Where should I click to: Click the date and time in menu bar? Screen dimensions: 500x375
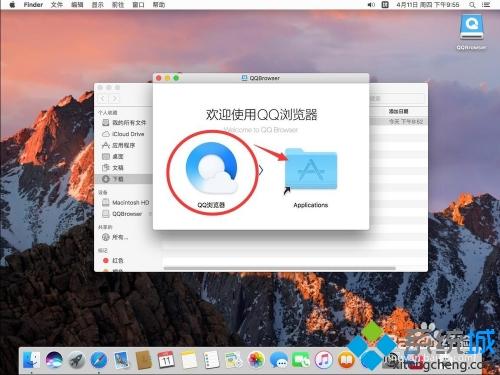click(x=428, y=5)
